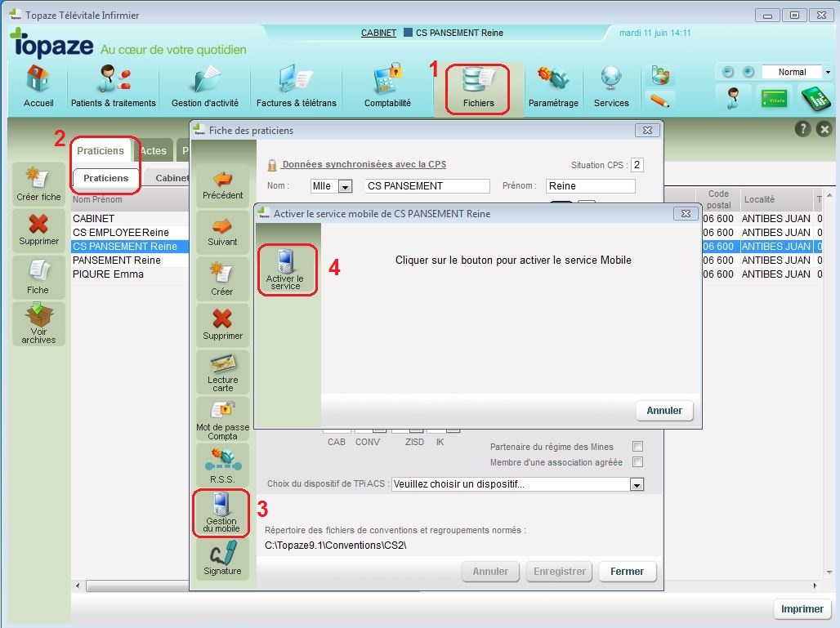The image size is (840, 628).
Task: Click the Imprimer button
Action: (802, 608)
